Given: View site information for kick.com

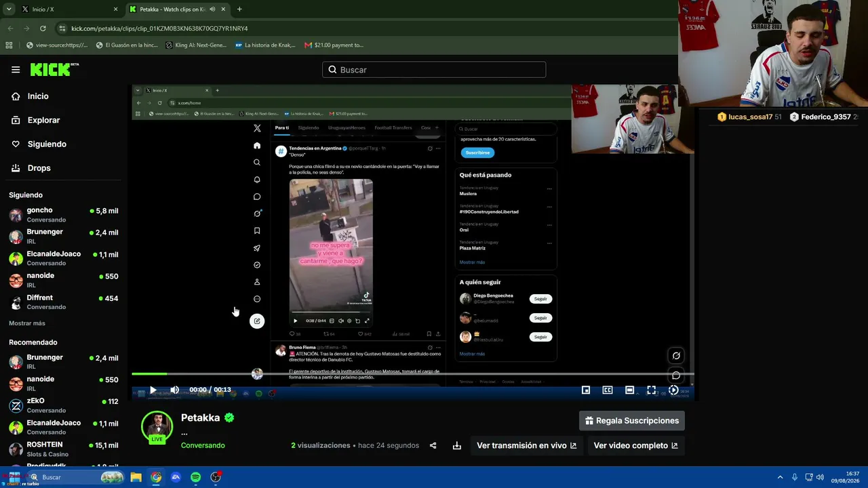Looking at the screenshot, I should (62, 28).
